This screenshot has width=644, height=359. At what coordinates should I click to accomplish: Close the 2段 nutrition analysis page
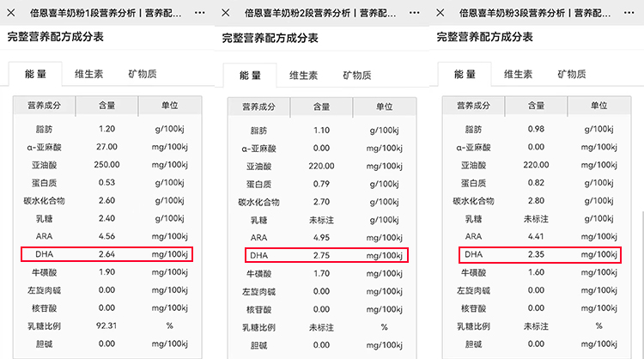[x=226, y=14]
